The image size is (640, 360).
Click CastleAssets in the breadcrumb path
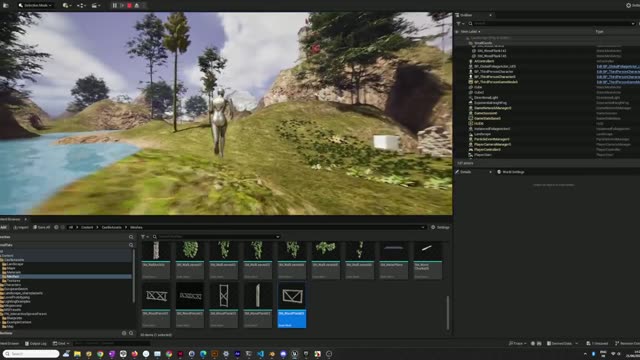click(111, 227)
